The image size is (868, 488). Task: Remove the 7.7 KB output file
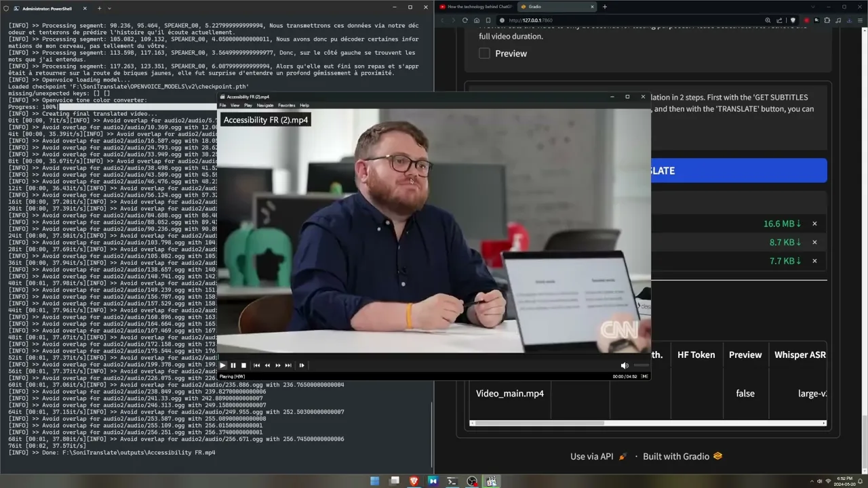click(x=814, y=261)
